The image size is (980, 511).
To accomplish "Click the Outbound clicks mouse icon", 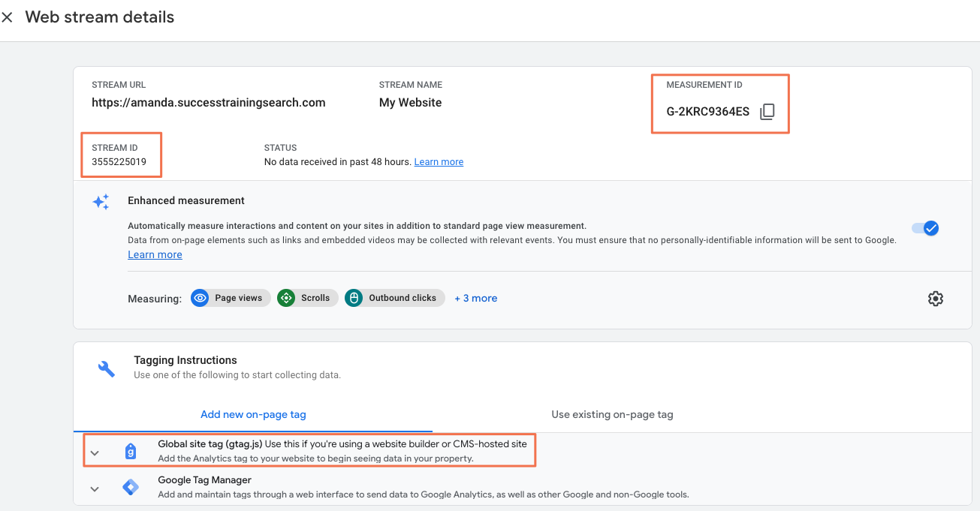I will pyautogui.click(x=354, y=298).
